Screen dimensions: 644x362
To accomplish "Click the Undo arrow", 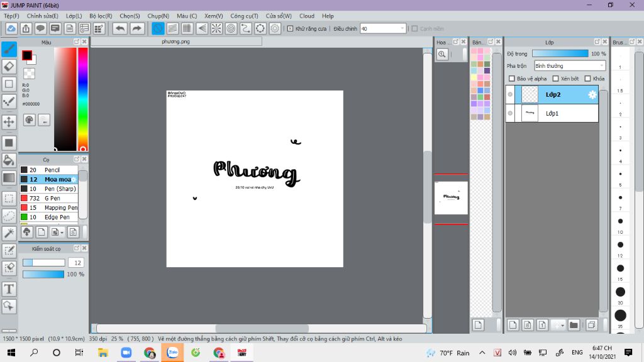I will 120,29.
